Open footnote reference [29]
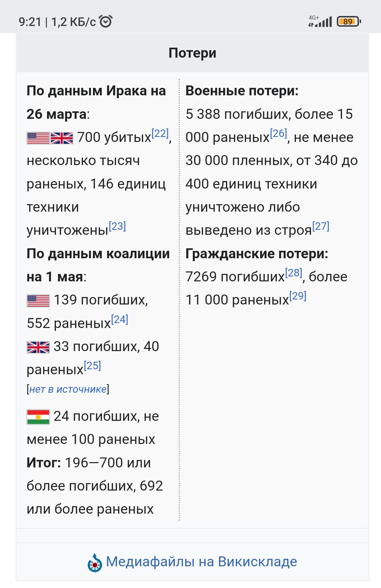Image resolution: width=381 pixels, height=588 pixels. click(298, 296)
